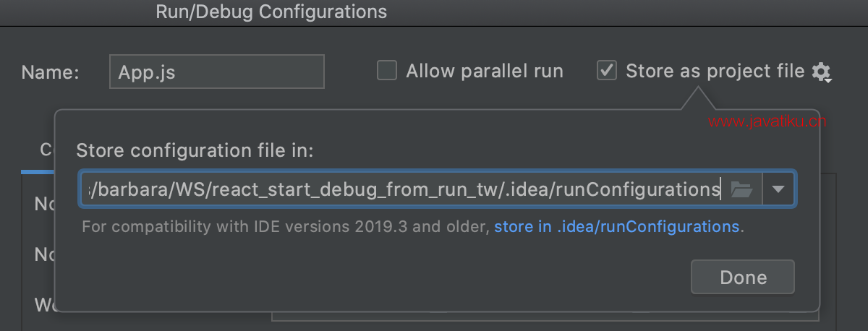The height and width of the screenshot is (331, 868).
Task: Click the compatibility hint text about IDE versions 2019.3
Action: [x=286, y=227]
